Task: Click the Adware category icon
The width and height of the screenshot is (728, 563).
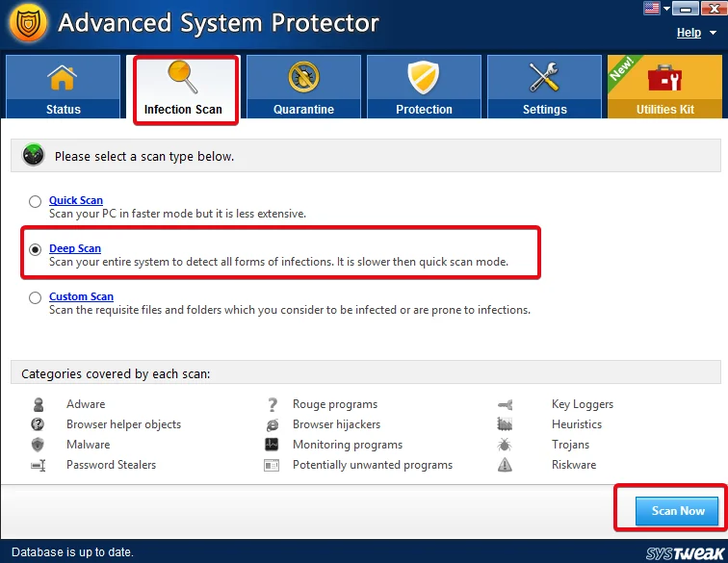Action: (x=39, y=405)
